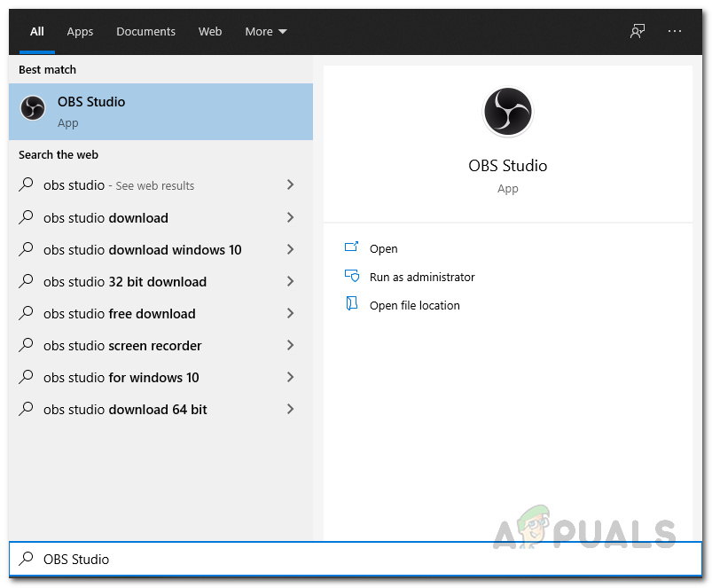
Task: Click the Open icon in the actions list
Action: [x=351, y=247]
